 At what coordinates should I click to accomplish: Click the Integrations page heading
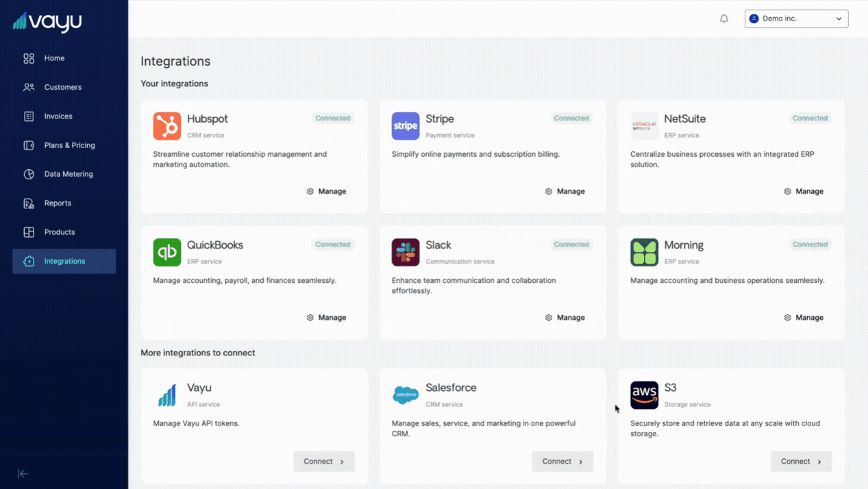pyautogui.click(x=175, y=62)
